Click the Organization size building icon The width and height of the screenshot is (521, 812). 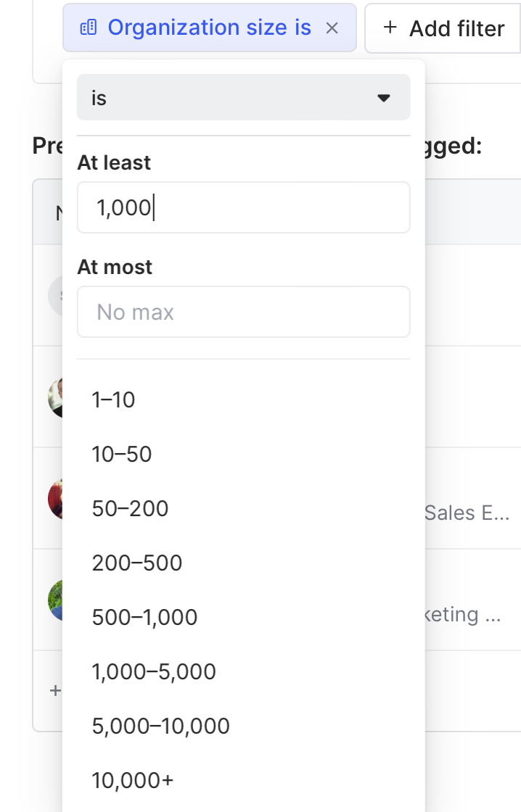click(x=88, y=28)
